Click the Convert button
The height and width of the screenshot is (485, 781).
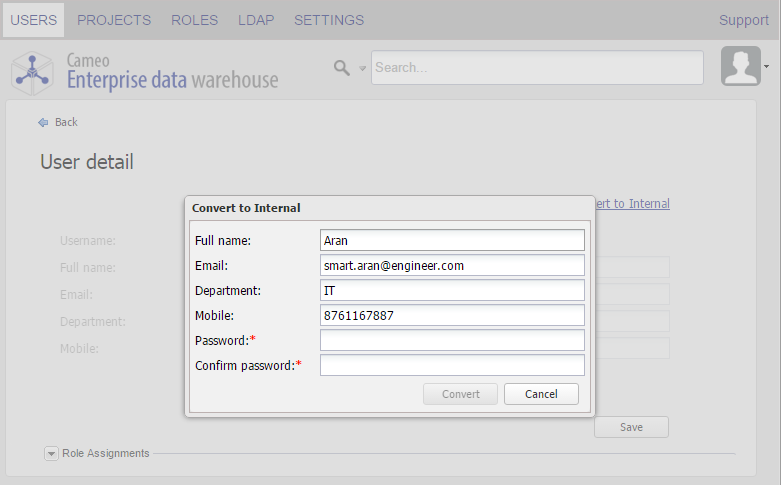(460, 394)
